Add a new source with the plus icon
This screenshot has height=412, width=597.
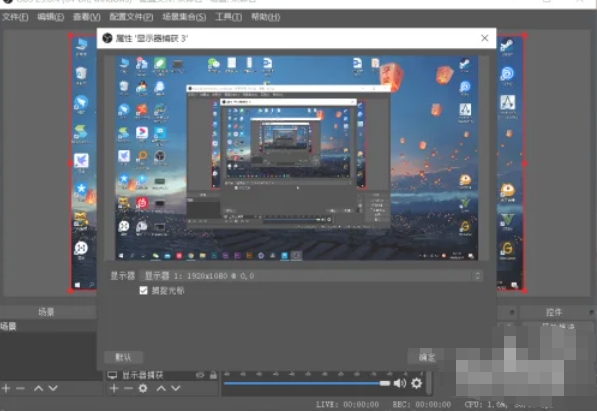click(114, 388)
